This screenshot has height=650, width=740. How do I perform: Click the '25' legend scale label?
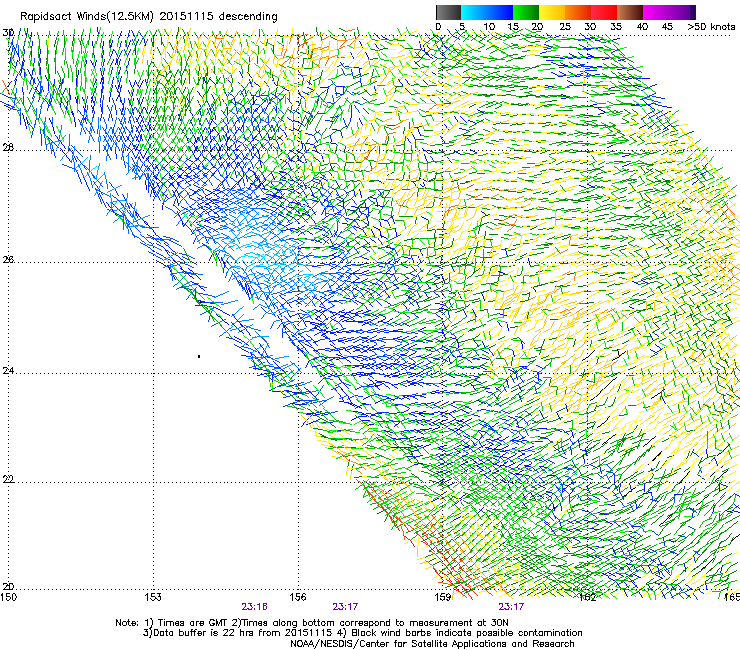pos(564,27)
